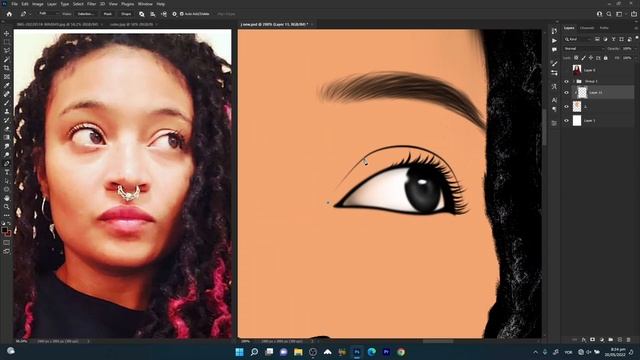Open workspace switcher icon at top right
This screenshot has width=640, height=360.
pos(620,14)
